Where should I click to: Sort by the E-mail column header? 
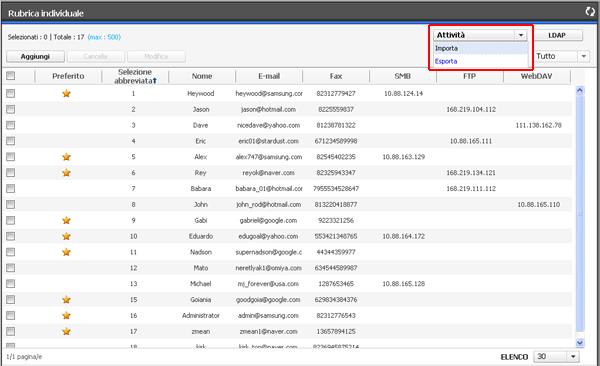tap(269, 76)
